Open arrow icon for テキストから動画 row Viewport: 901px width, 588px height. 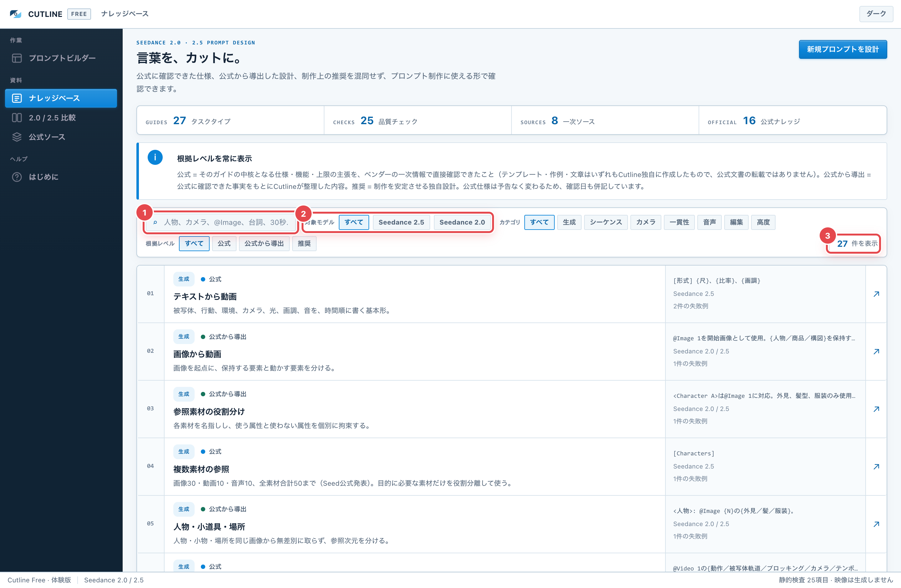(876, 294)
